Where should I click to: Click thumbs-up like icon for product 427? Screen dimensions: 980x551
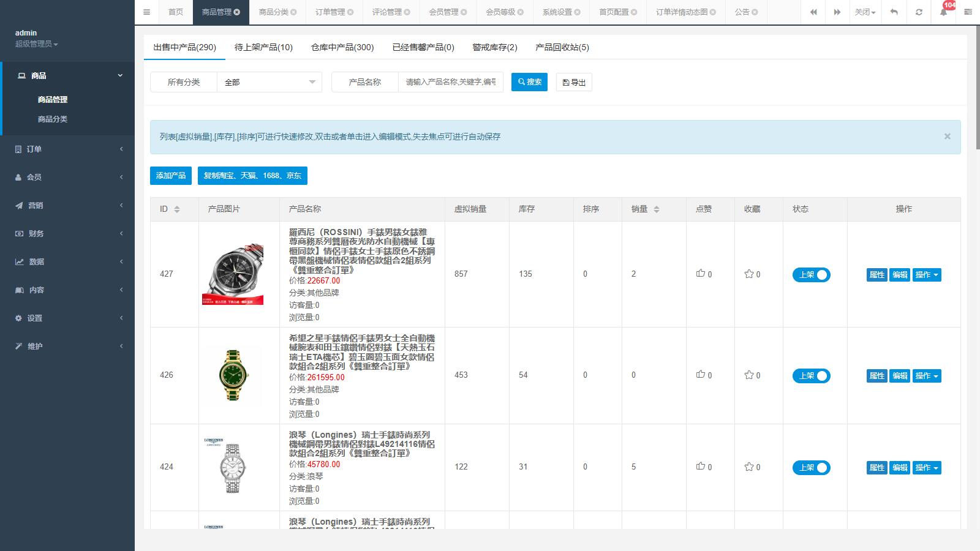tap(701, 274)
